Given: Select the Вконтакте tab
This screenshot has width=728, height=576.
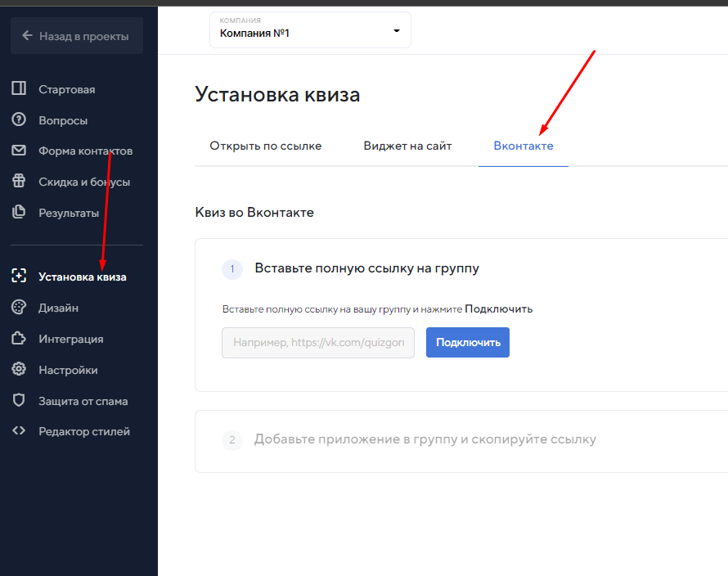Looking at the screenshot, I should (523, 146).
